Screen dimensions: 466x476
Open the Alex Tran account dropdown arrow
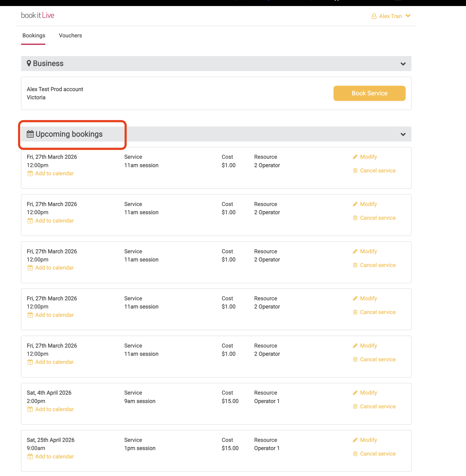coord(408,16)
